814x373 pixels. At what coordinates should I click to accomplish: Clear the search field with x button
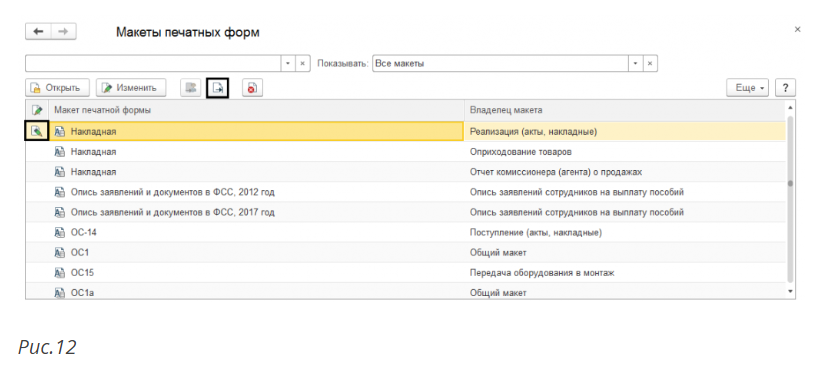303,64
